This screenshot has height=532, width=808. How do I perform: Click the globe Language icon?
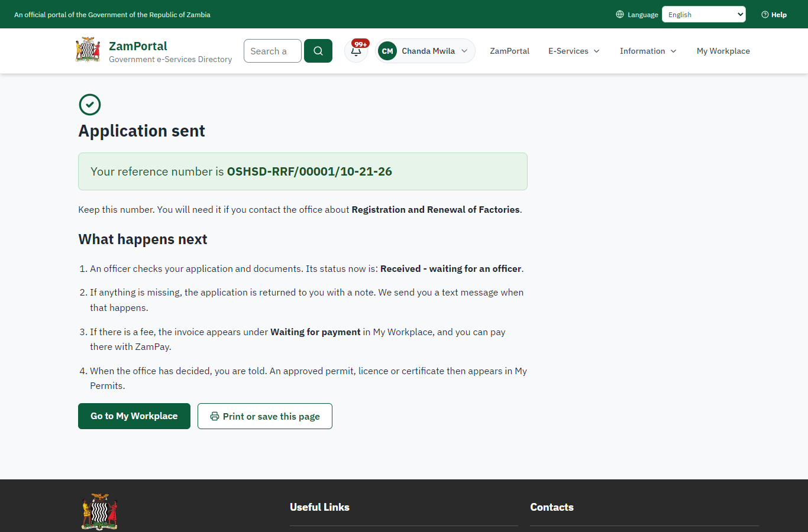tap(620, 14)
